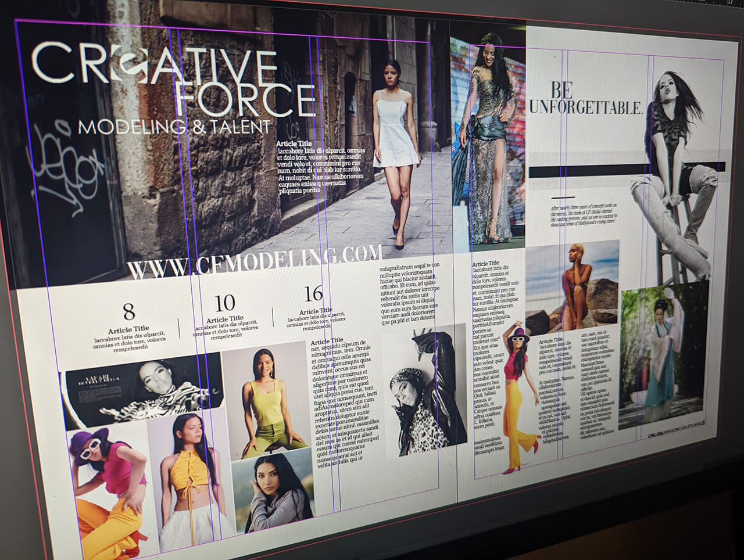
Task: Click the WWW.CFMODELING.COM web address text
Action: tap(255, 260)
